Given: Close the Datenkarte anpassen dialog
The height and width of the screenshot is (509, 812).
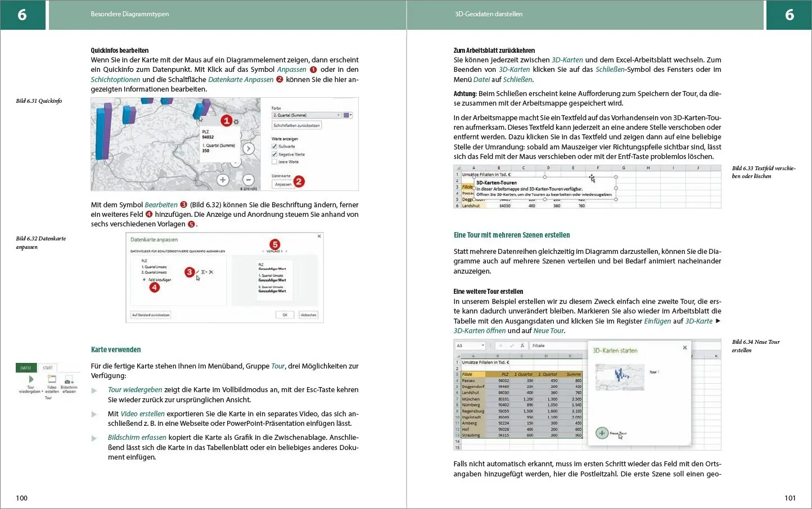Looking at the screenshot, I should (319, 236).
